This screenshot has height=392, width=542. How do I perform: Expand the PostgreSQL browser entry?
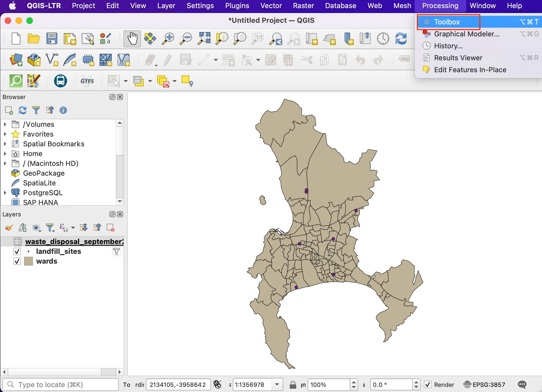(5, 193)
